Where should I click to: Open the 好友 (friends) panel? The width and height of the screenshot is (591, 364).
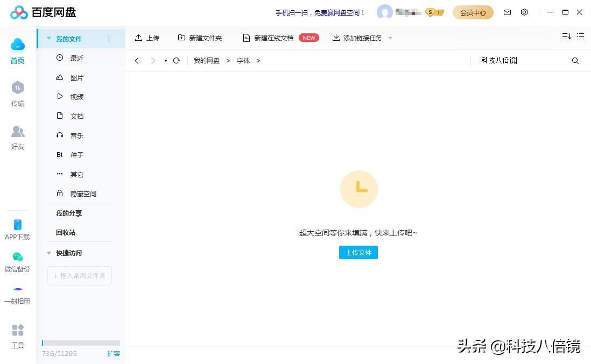(x=17, y=138)
